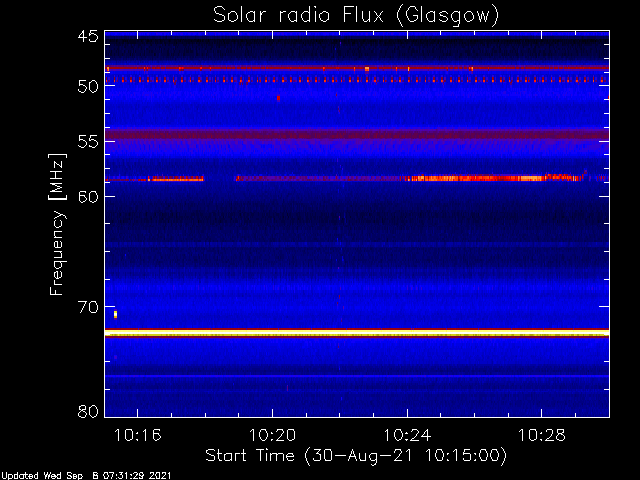Click the "Frequency [MHz]" axis label
640x480 pixels.
point(57,224)
